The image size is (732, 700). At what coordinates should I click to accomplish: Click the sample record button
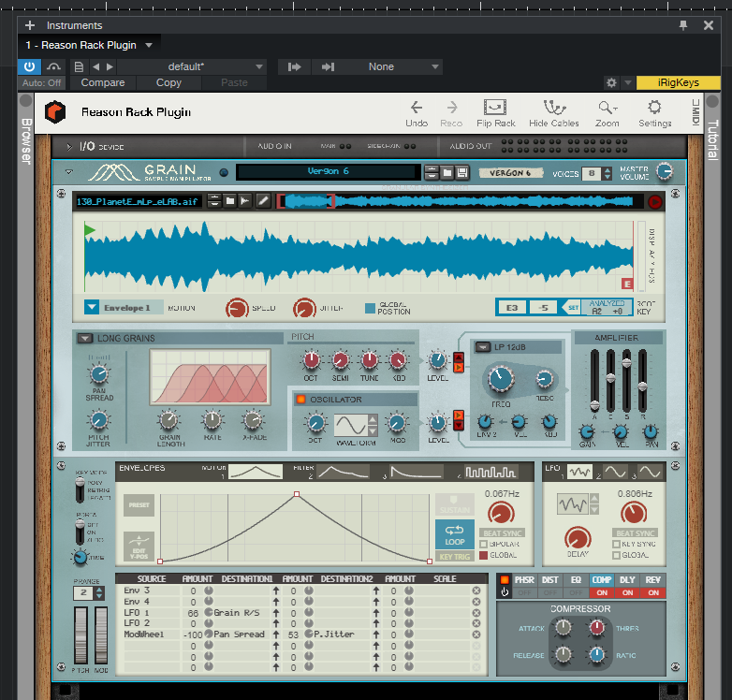(x=655, y=201)
